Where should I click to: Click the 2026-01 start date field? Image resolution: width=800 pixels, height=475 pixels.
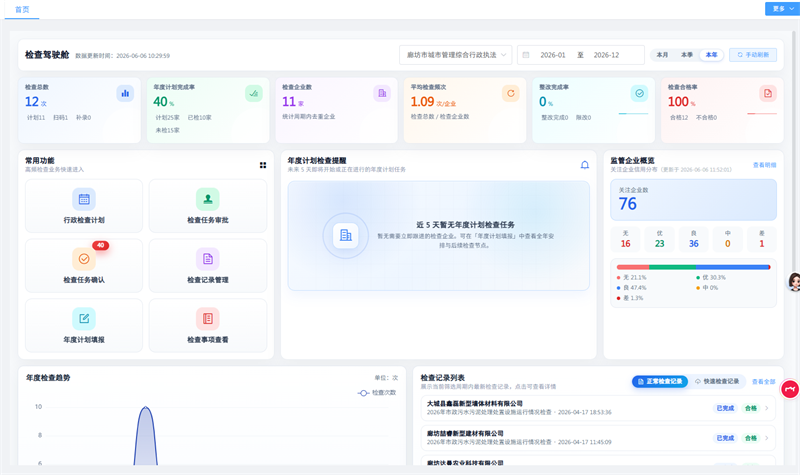[x=553, y=55]
